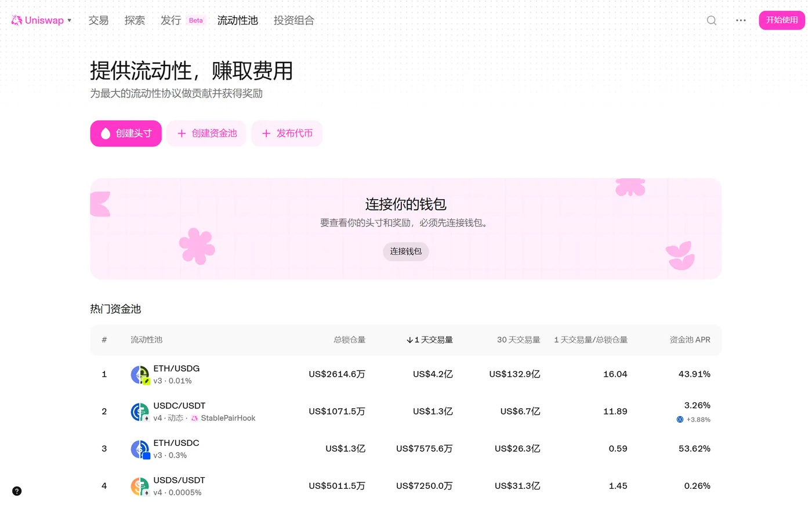
Task: Click the US$31.3亿 30-day volume
Action: click(517, 486)
